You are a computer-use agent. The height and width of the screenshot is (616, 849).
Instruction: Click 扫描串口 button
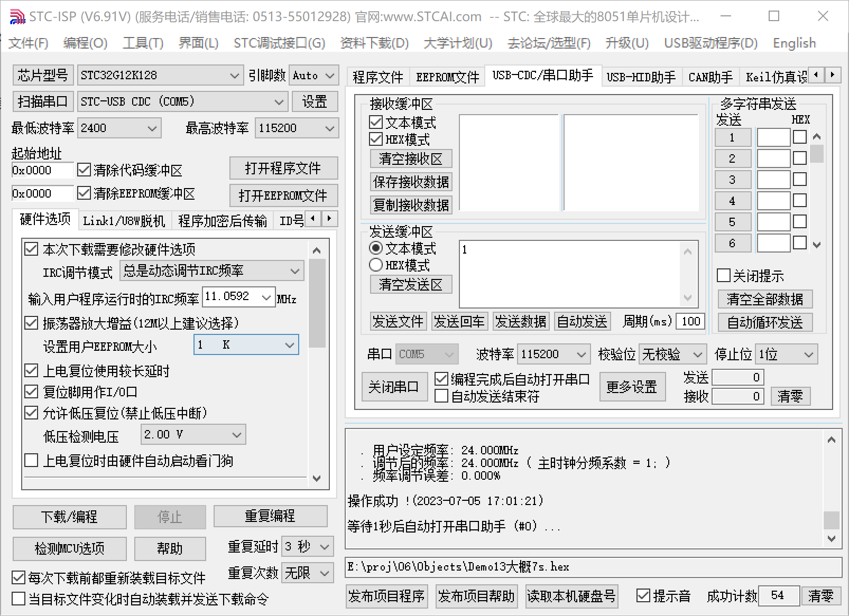pyautogui.click(x=42, y=101)
